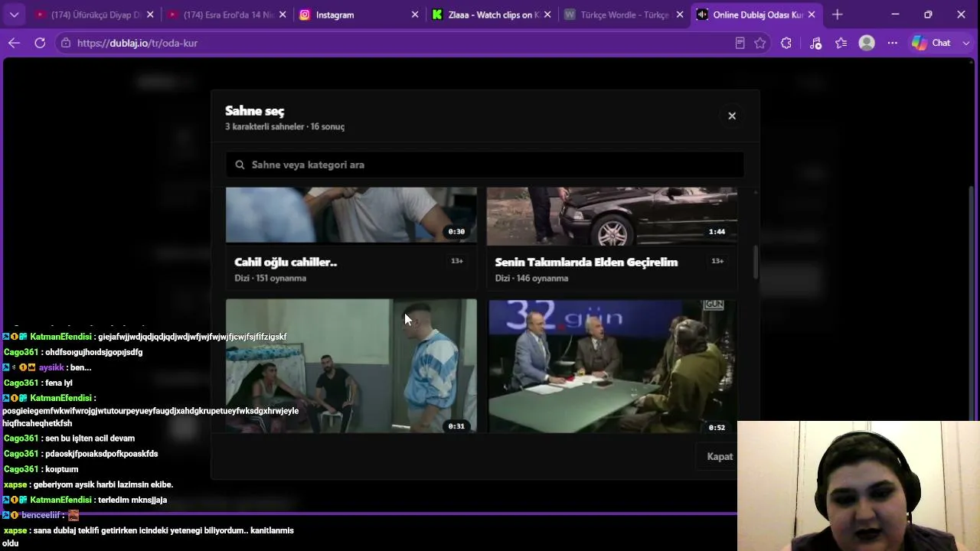Select the 0:31 prison room scene thumbnail
Image resolution: width=980 pixels, height=551 pixels.
[x=351, y=366]
